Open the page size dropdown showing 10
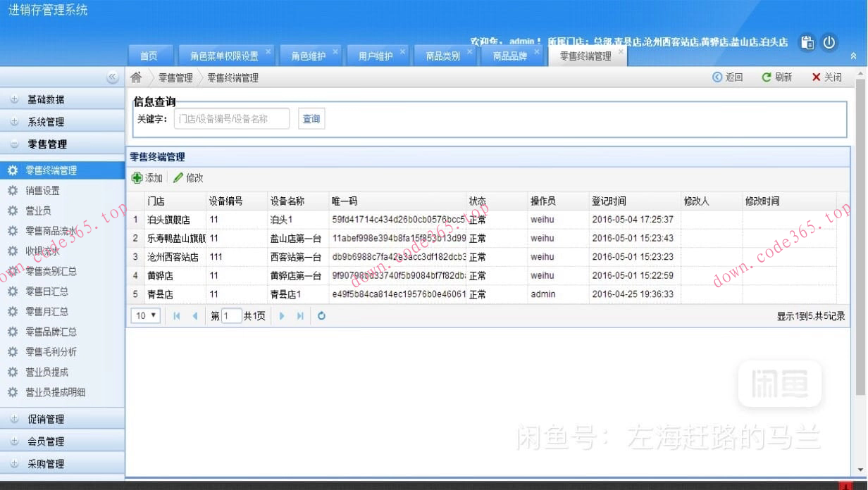 [x=144, y=316]
